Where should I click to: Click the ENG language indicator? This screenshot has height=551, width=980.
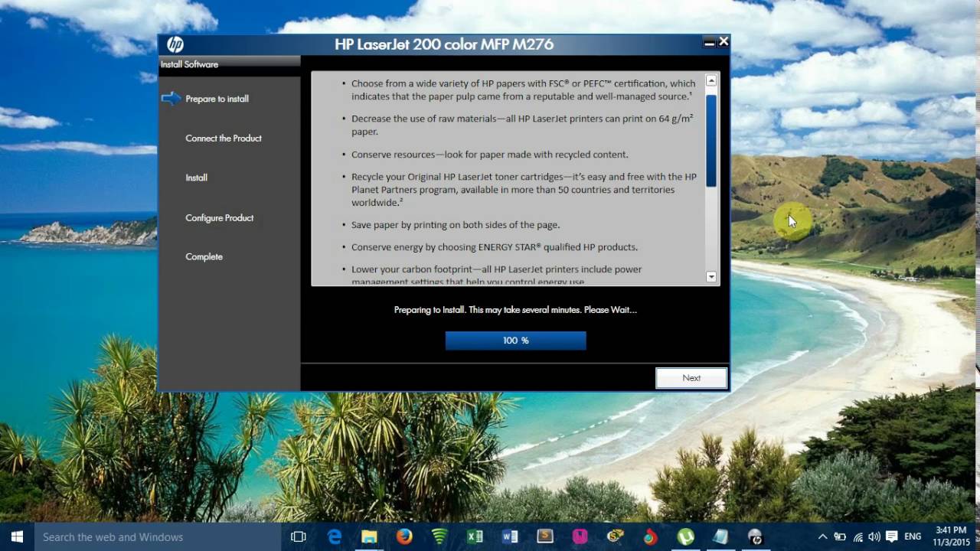tap(913, 537)
